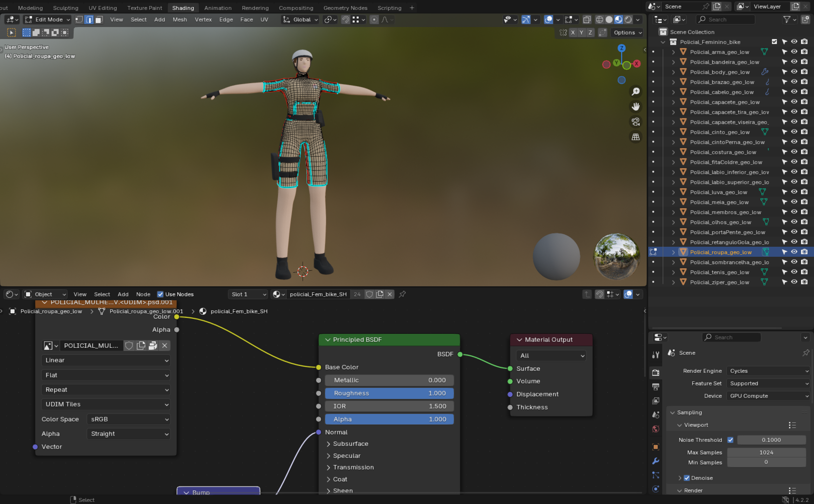Click the viewport Options button

pos(627,33)
